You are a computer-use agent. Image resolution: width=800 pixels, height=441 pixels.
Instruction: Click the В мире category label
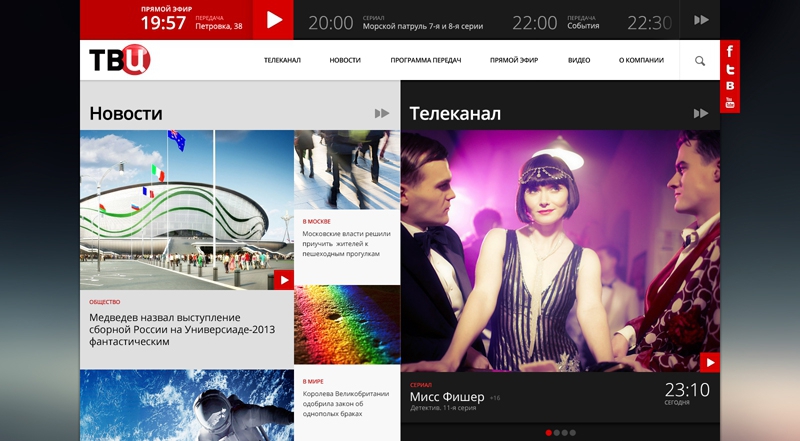(313, 382)
